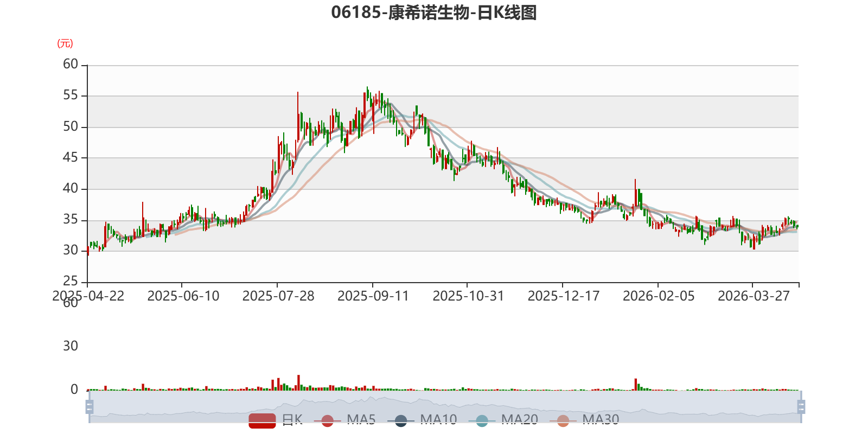Select the 25 price axis label
868x434 pixels.
tap(71, 281)
